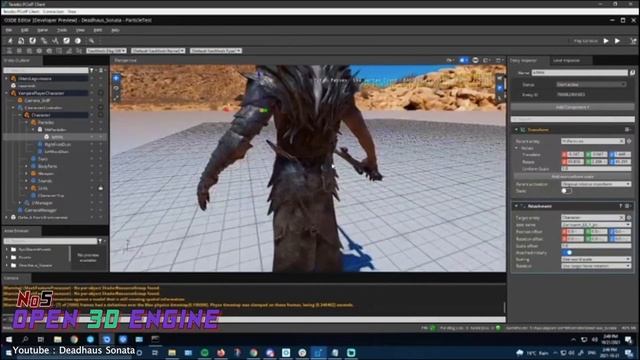Select the blue translate manipulator icon in viewport

click(116, 78)
